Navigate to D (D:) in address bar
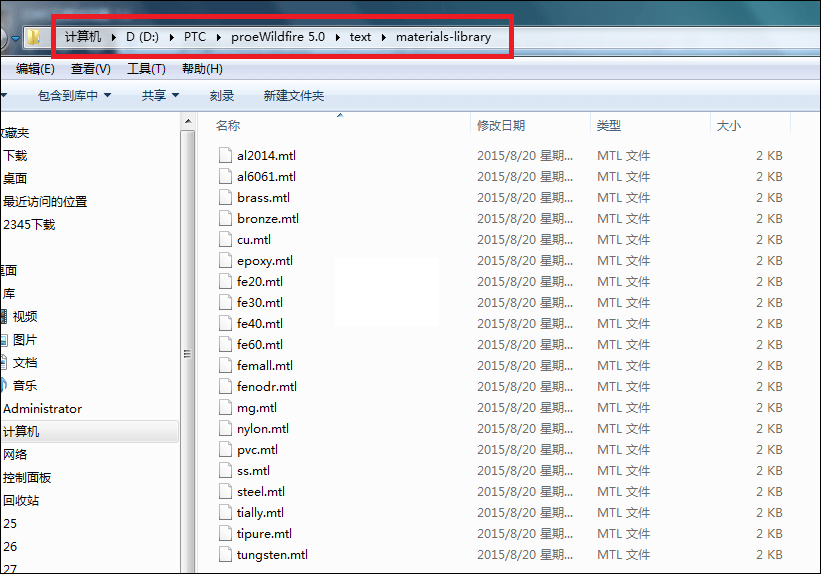The width and height of the screenshot is (821, 574). coord(142,37)
